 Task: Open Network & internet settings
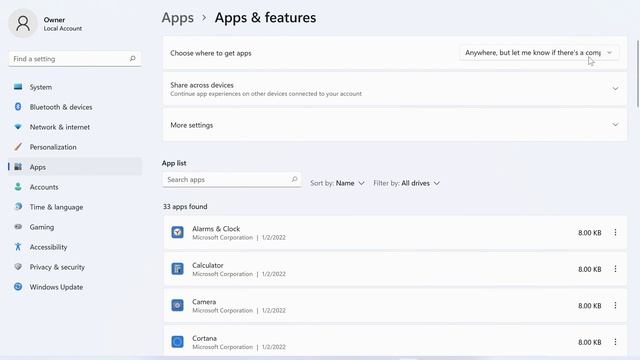point(75,127)
